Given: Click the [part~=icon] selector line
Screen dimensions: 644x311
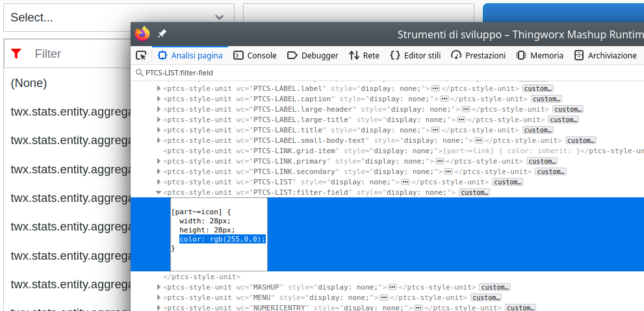Looking at the screenshot, I should (x=201, y=212).
